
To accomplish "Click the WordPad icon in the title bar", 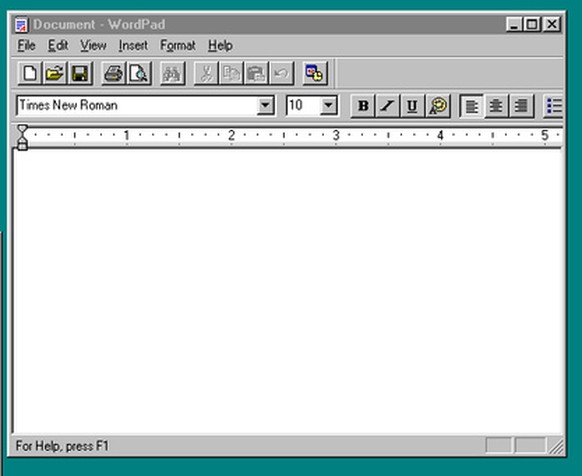I will pyautogui.click(x=21, y=25).
